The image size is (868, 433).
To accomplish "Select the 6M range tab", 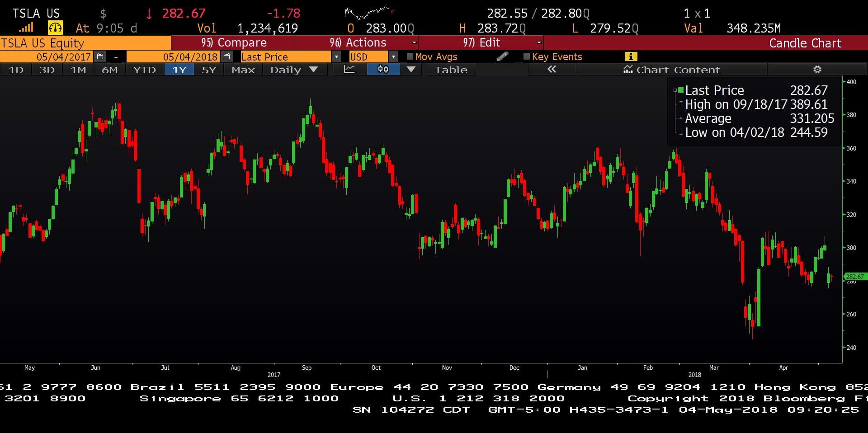I will (x=110, y=70).
